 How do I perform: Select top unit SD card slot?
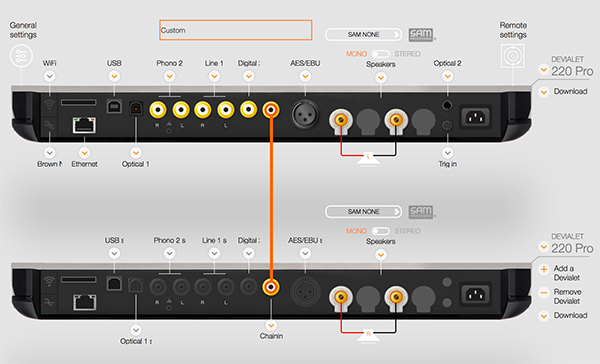pyautogui.click(x=78, y=103)
